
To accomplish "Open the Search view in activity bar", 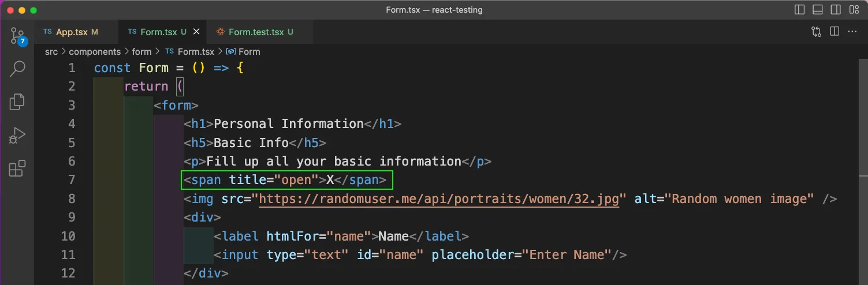I will pyautogui.click(x=17, y=69).
